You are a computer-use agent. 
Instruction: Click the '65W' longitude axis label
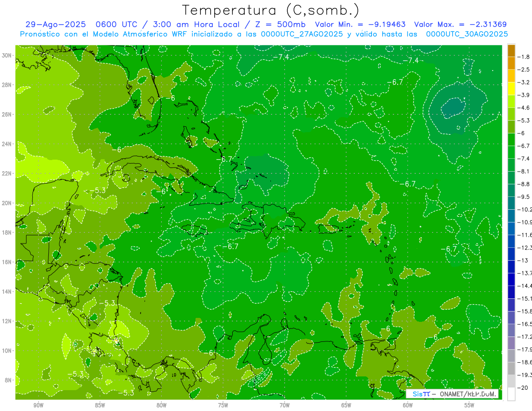pyautogui.click(x=346, y=405)
